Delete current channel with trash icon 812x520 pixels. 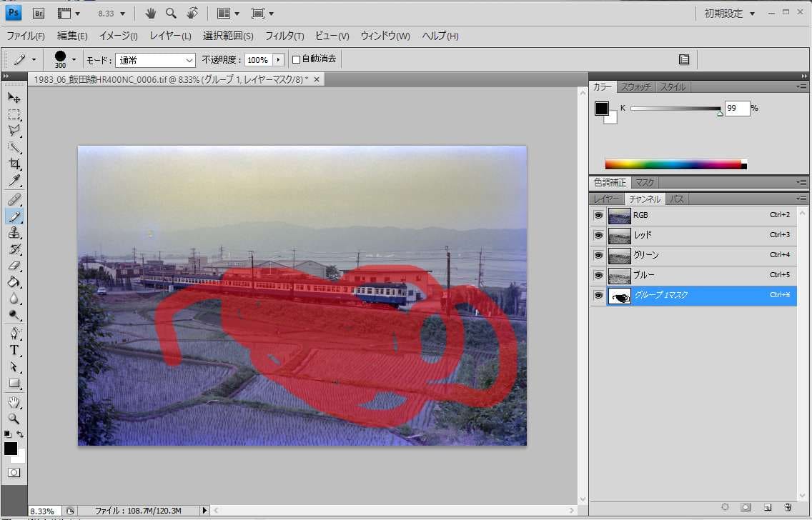coord(787,507)
